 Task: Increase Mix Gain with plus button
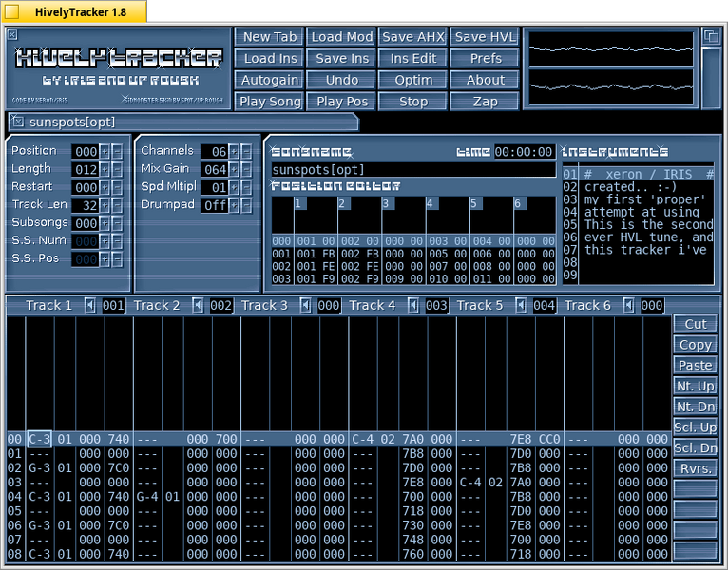point(234,169)
